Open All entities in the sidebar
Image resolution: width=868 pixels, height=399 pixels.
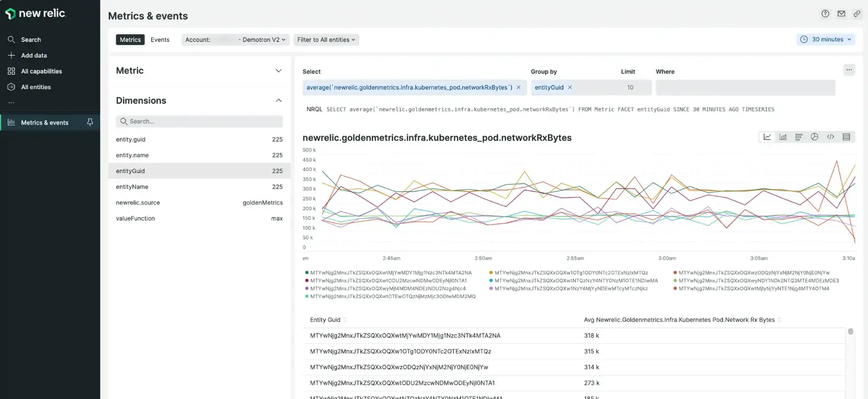coord(36,87)
